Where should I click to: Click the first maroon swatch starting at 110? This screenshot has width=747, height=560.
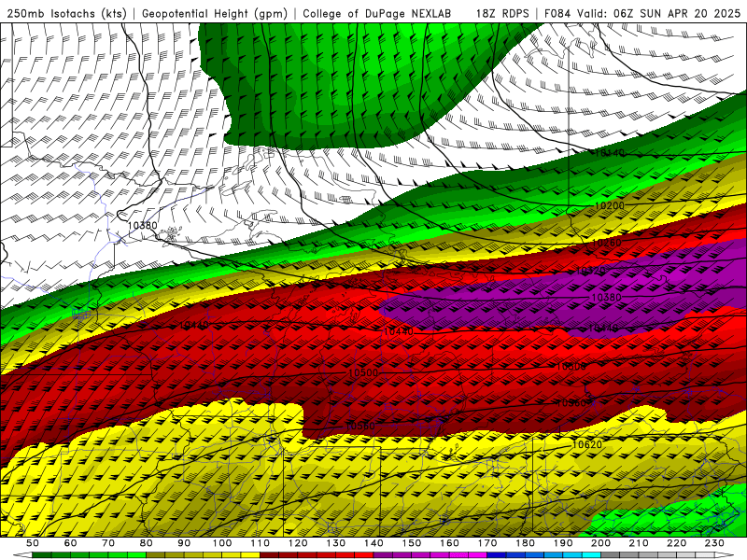click(269, 555)
